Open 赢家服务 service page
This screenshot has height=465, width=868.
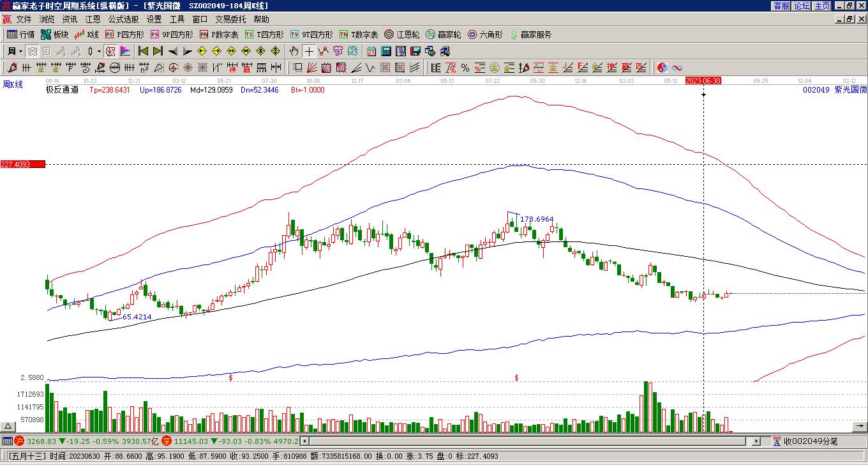coord(530,34)
